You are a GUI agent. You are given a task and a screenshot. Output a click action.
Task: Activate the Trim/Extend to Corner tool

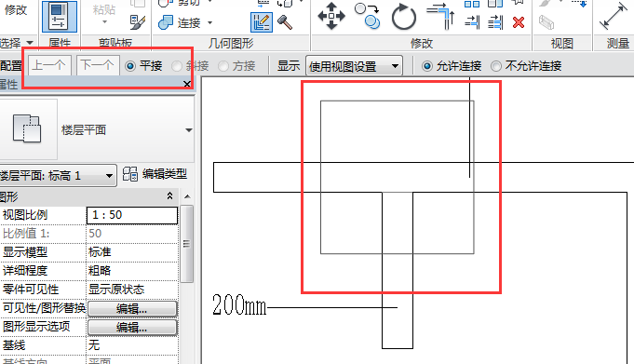click(441, 16)
